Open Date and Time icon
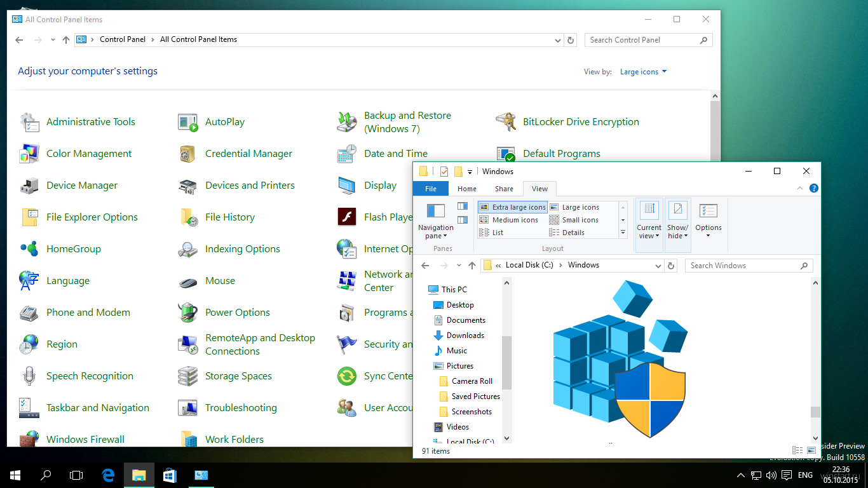The width and height of the screenshot is (868, 488). (x=347, y=154)
